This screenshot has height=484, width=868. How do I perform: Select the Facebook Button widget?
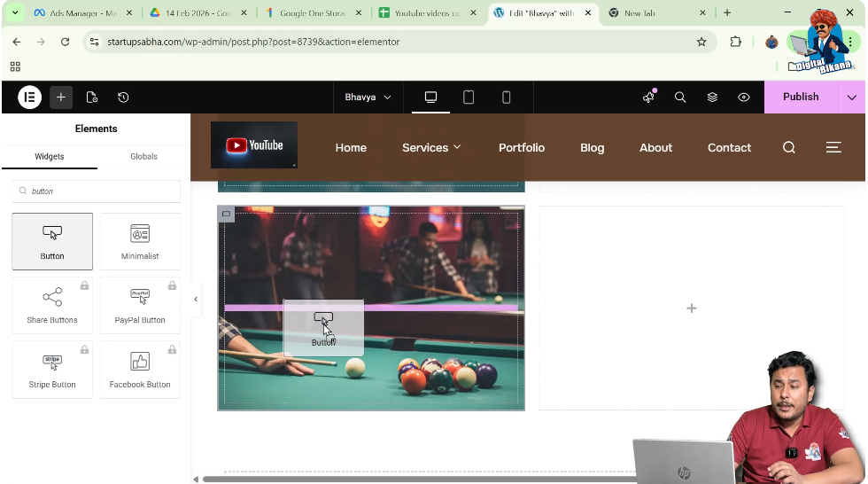[140, 370]
